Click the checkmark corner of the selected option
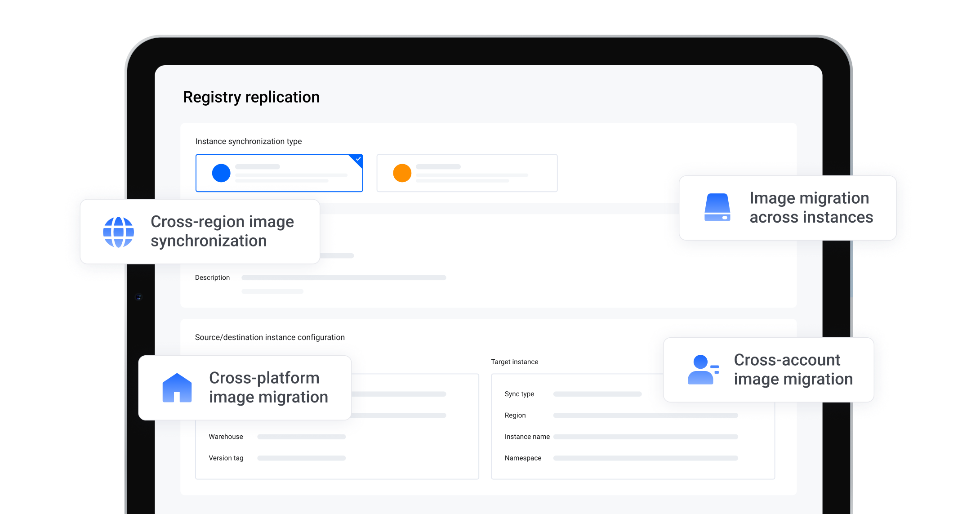The width and height of the screenshot is (980, 514). tap(357, 160)
